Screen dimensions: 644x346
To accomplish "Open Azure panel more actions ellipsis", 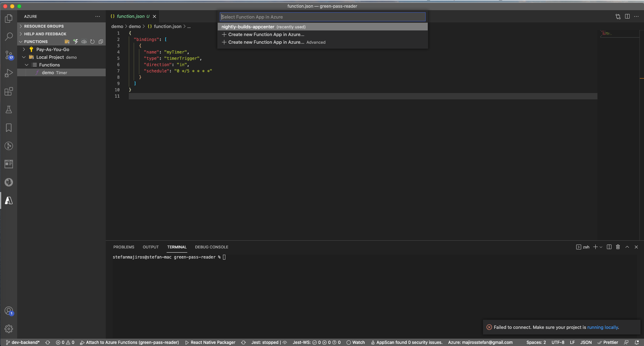I will [x=98, y=16].
